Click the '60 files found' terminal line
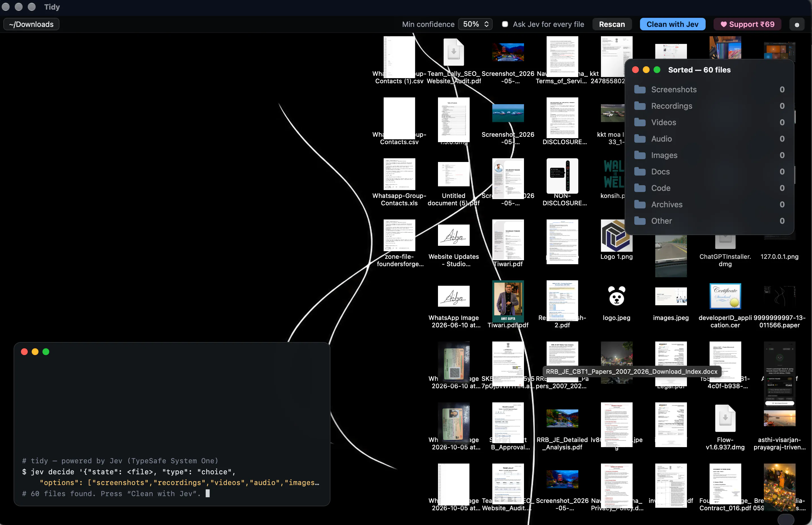The image size is (812, 525). click(112, 494)
